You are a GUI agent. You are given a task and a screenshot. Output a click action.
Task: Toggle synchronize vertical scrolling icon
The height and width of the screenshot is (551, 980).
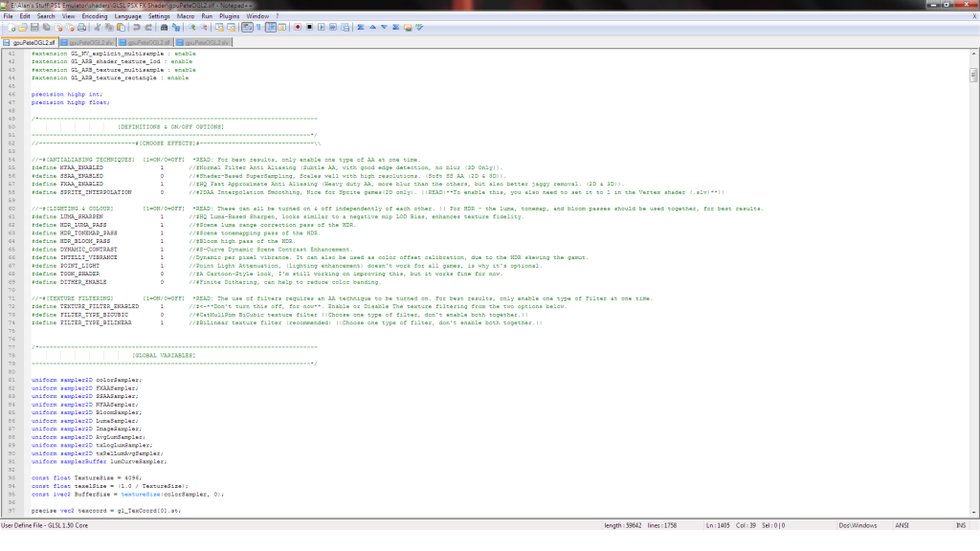[219, 28]
